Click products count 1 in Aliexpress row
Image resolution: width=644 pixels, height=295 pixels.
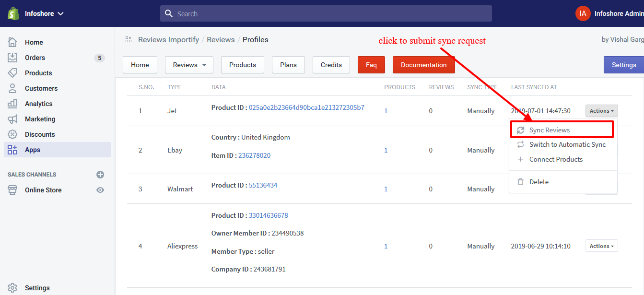386,246
